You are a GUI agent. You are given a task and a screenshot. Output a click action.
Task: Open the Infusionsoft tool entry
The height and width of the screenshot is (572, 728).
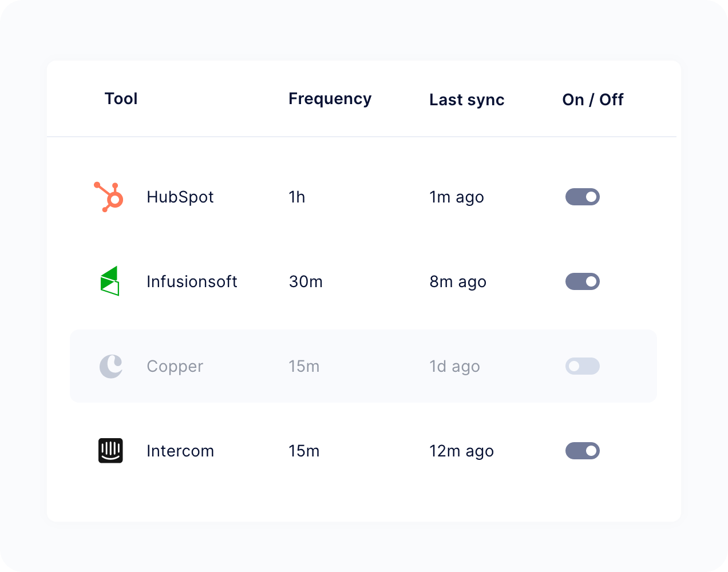pos(192,281)
